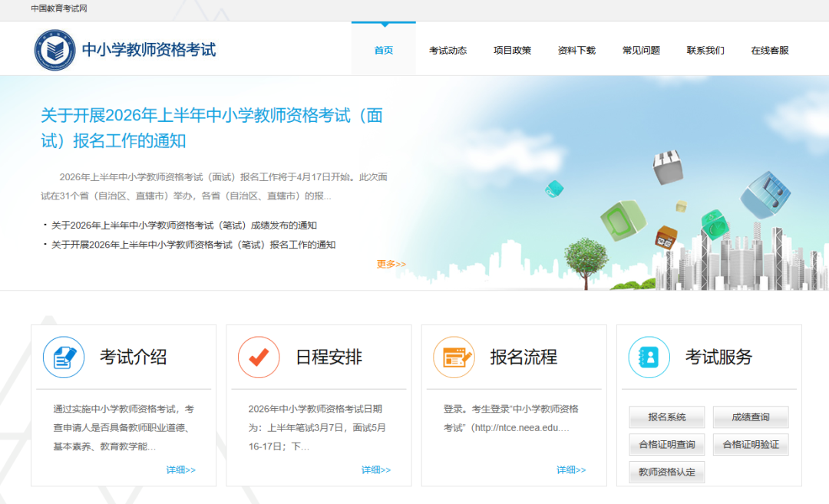Click the 考试介绍 pencil document icon

64,357
